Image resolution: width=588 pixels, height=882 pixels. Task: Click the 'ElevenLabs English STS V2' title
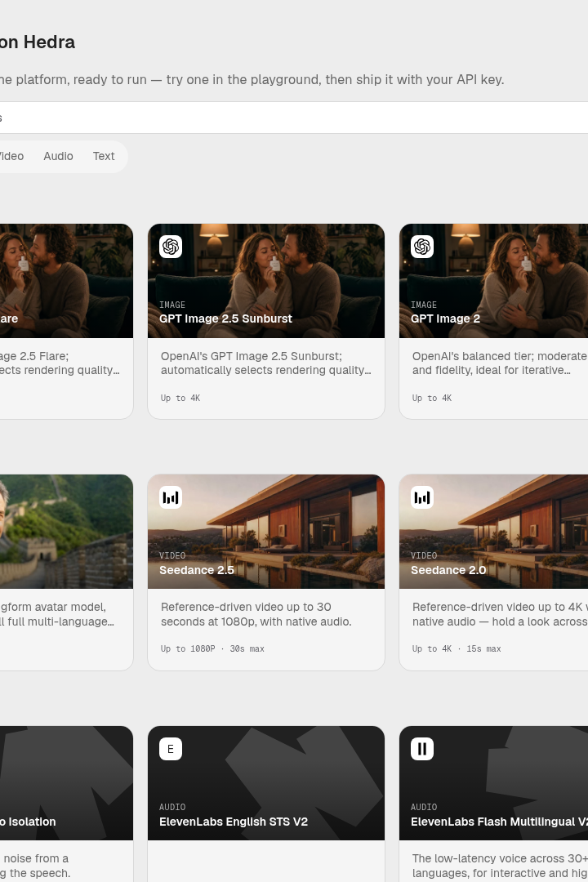(x=234, y=822)
